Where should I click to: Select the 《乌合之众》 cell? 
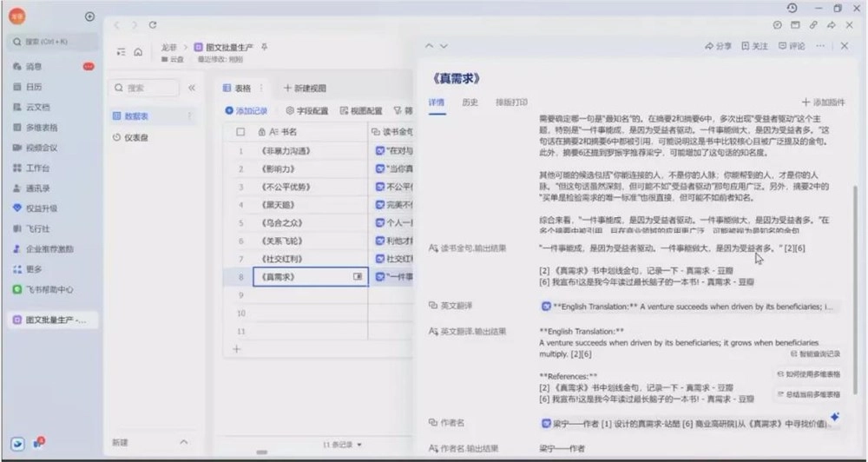click(310, 222)
